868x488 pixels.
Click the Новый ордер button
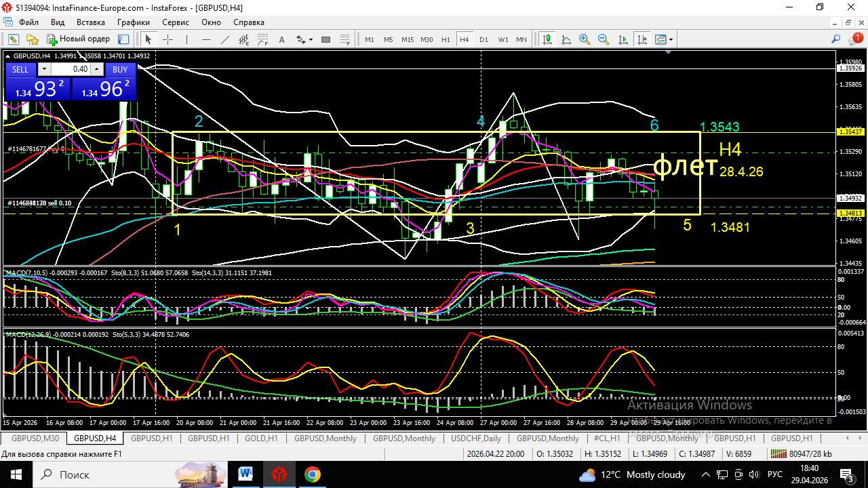tap(78, 39)
